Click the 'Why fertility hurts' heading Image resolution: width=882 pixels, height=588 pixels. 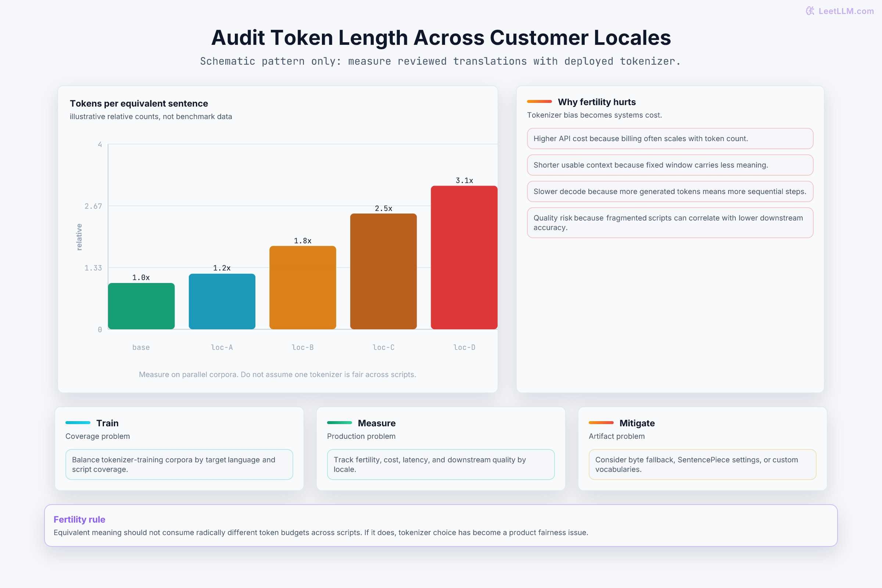[x=596, y=102]
